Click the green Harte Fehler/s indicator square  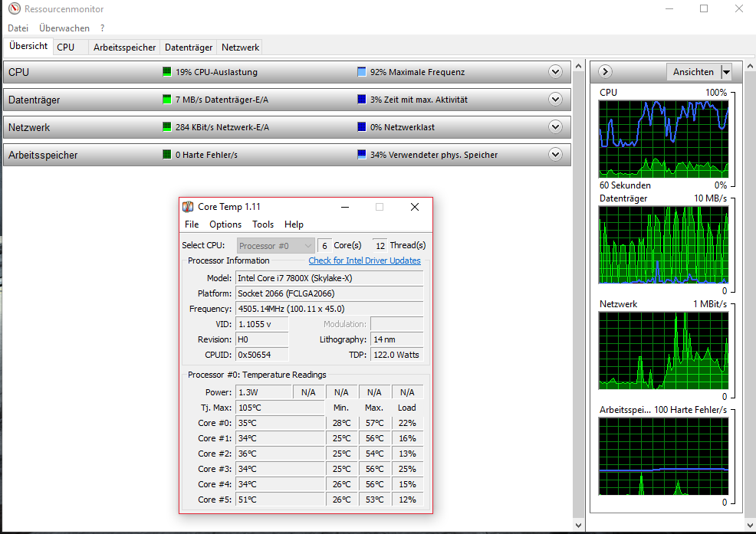(x=167, y=154)
